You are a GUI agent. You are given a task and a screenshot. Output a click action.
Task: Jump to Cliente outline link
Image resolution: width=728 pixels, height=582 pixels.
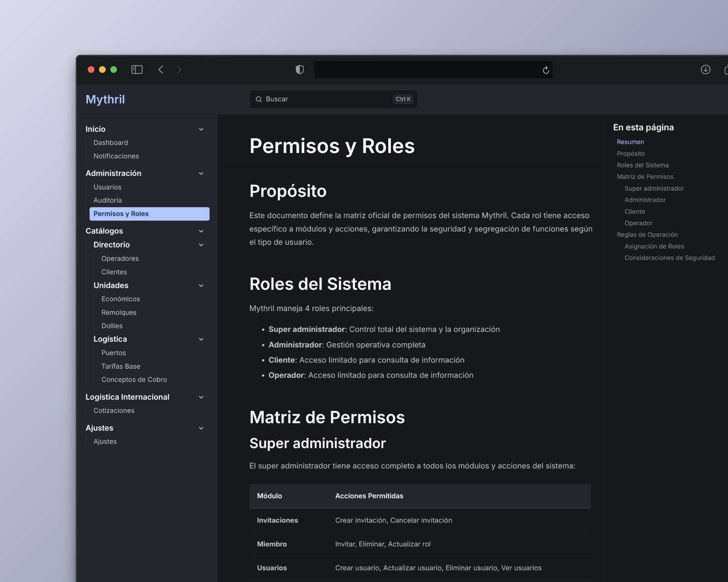pos(635,212)
